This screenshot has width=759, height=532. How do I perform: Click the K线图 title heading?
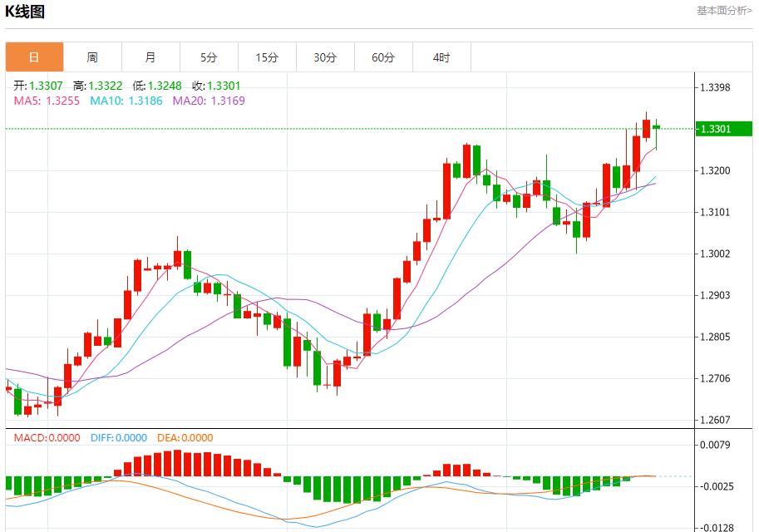[x=25, y=12]
